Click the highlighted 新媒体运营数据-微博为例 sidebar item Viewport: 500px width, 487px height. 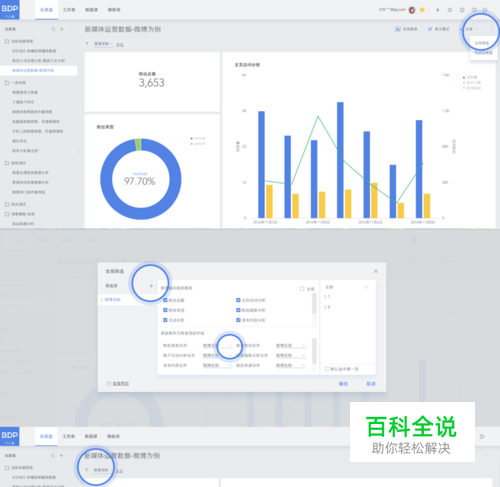(39, 70)
